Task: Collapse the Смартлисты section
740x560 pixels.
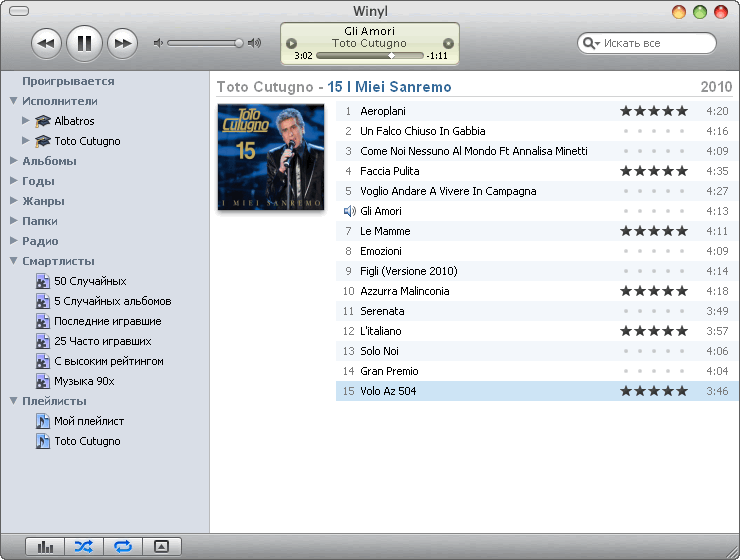Action: point(14,261)
